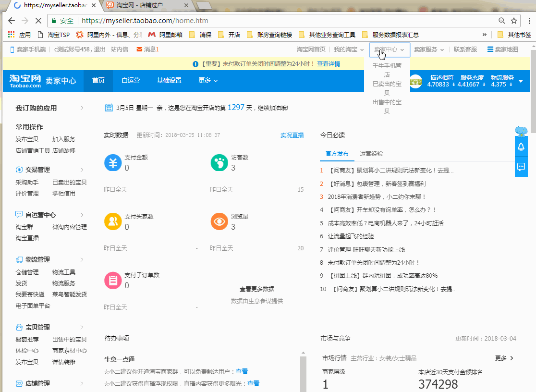Image resolution: width=536 pixels, height=392 pixels.
Task: Click the 宝贝管理 bag icon
Action: tap(19, 327)
